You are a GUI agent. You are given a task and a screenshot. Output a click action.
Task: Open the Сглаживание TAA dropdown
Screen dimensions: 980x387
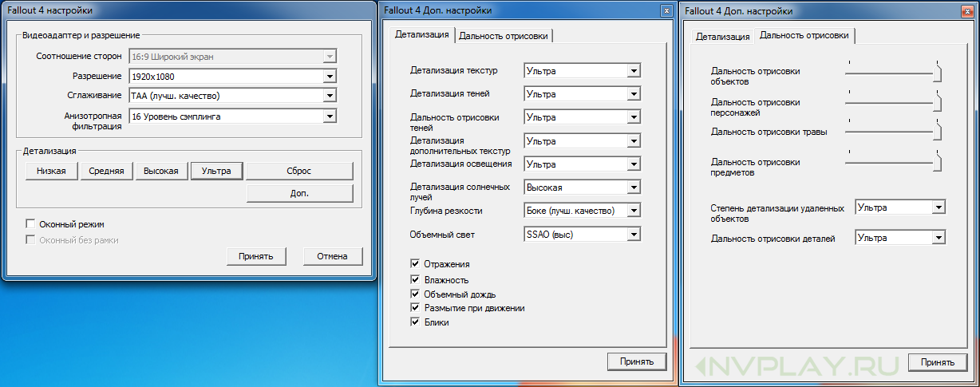tap(232, 96)
